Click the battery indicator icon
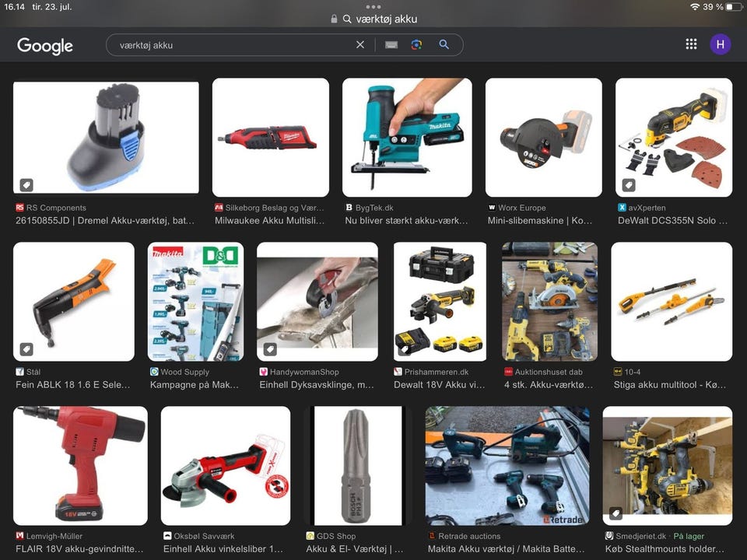This screenshot has height=560, width=747. pos(734,7)
